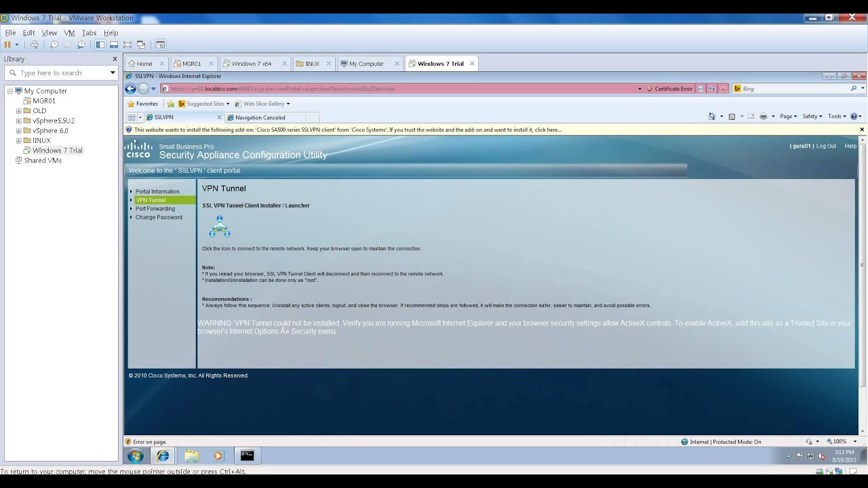Click the IE feeds RSS icon
868x488 pixels.
click(732, 117)
